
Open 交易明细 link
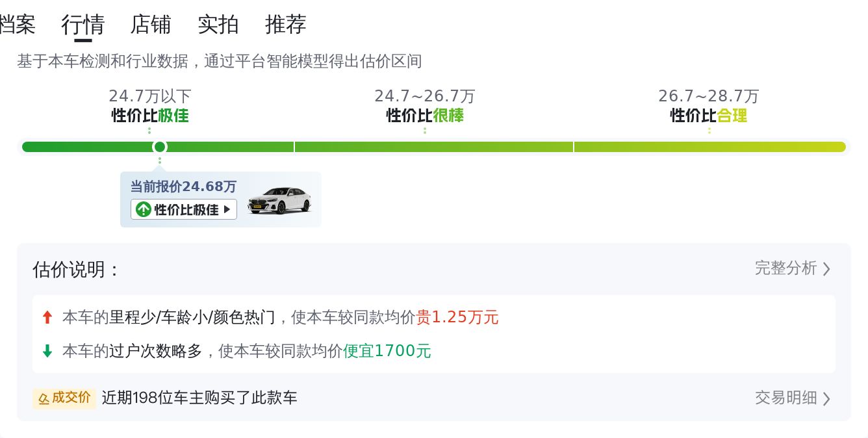pos(785,398)
